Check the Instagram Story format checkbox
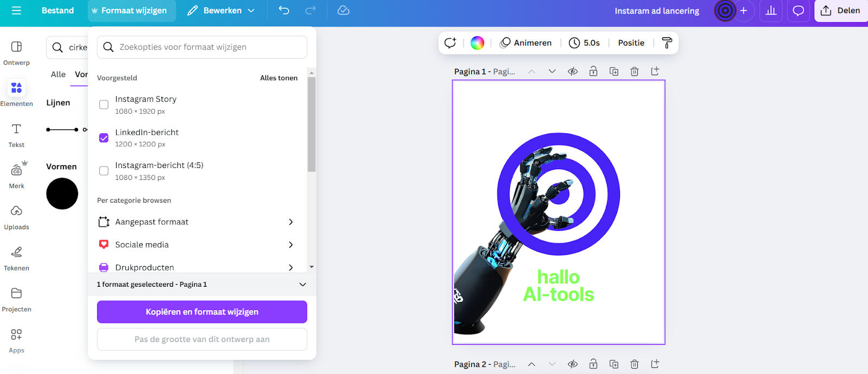This screenshot has width=868, height=374. tap(104, 105)
